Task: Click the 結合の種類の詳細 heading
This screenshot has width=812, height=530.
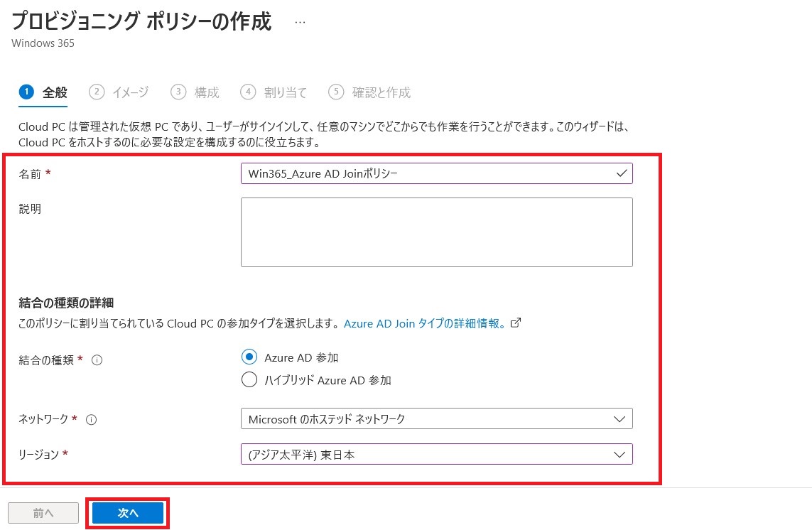Action: (x=66, y=303)
